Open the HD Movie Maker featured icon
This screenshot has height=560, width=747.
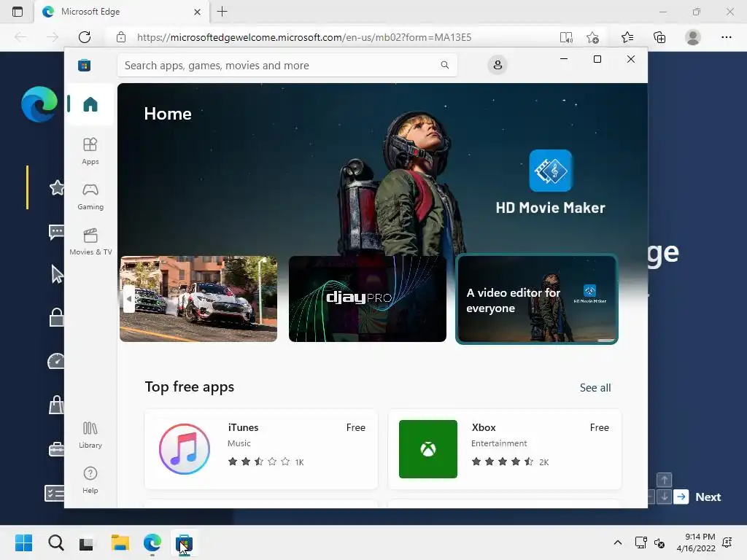550,171
